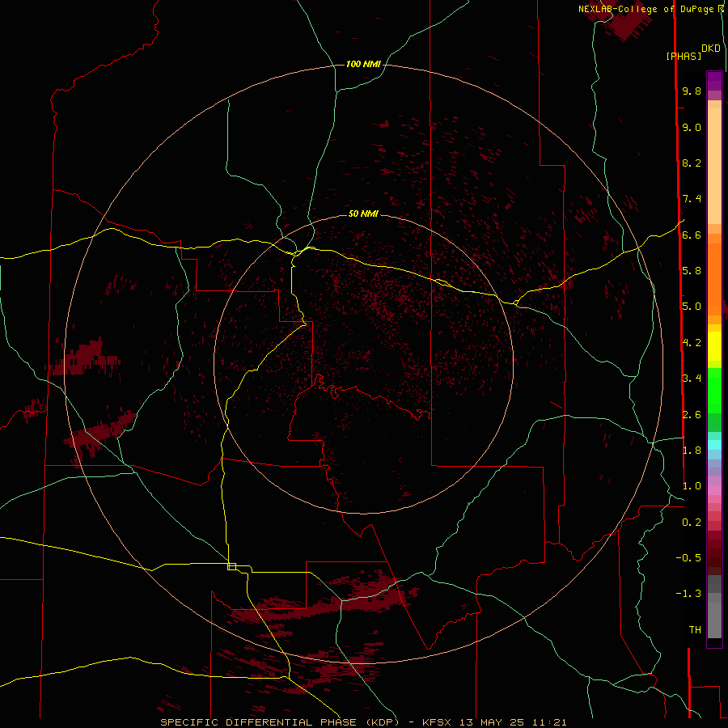This screenshot has height=728, width=728.
Task: Pick the purple segment atop the color scale
Action: pos(714,81)
